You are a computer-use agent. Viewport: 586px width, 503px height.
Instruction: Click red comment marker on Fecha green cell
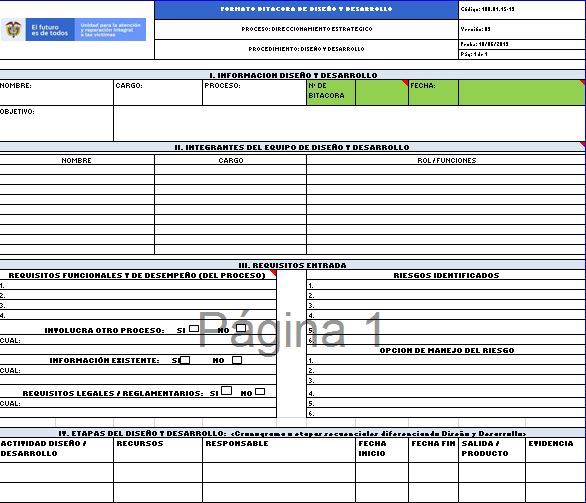point(583,82)
